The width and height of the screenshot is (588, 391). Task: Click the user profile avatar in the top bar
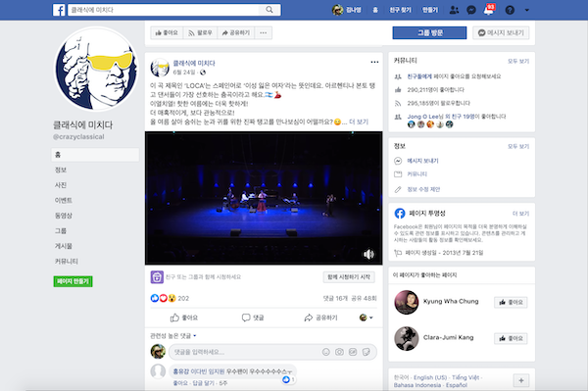coord(337,10)
